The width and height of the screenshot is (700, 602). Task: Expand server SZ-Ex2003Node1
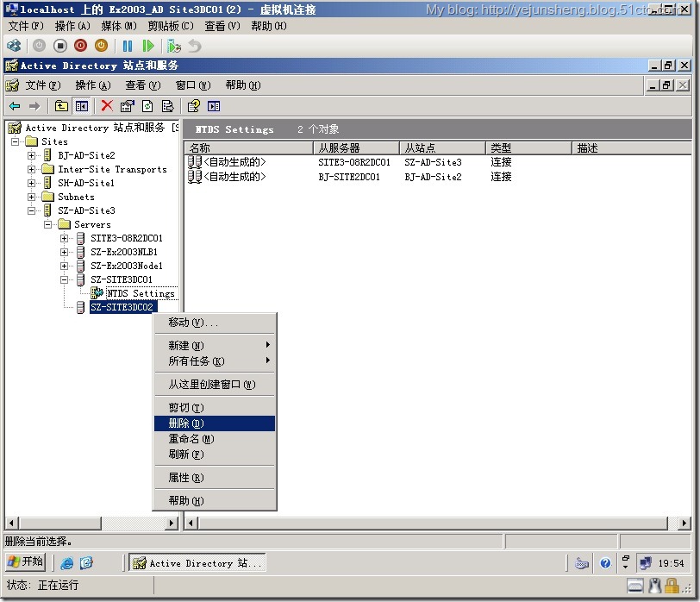65,266
